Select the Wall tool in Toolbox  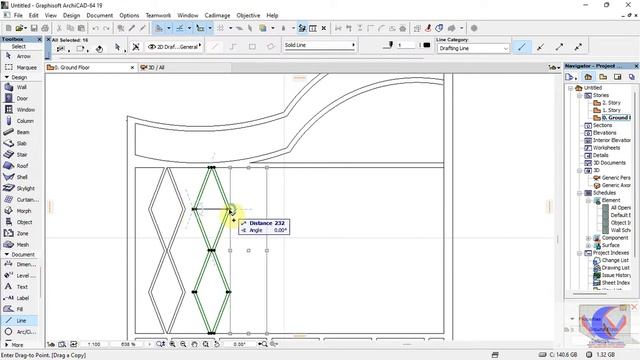click(x=21, y=87)
